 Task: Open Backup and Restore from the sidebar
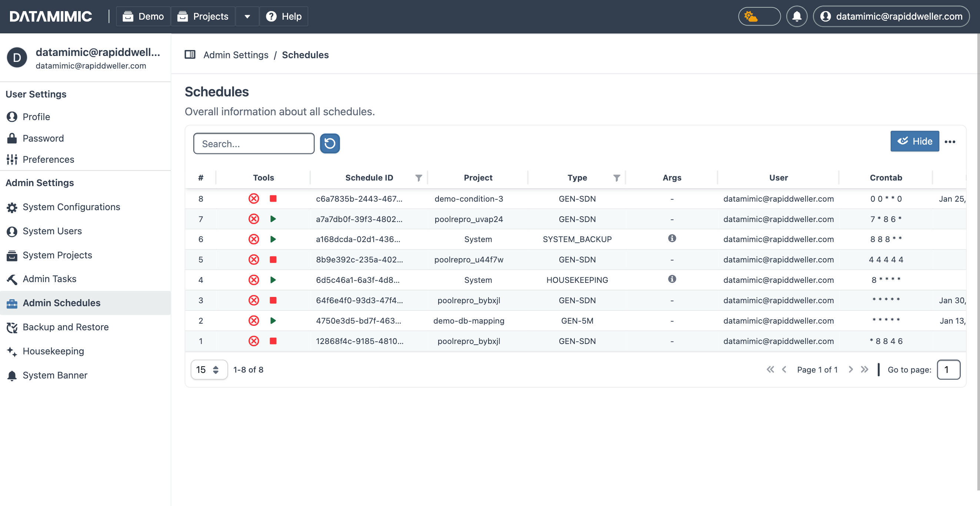click(66, 327)
